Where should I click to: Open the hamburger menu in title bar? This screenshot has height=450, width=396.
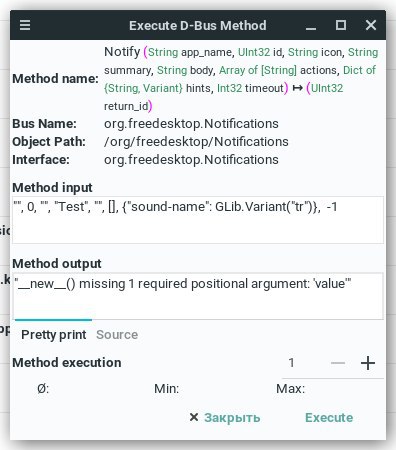tap(25, 25)
